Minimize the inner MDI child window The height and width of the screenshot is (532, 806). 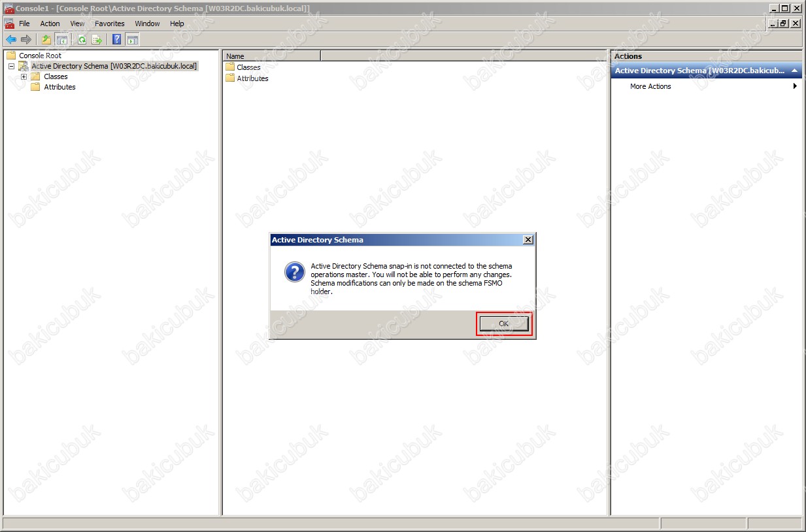(x=773, y=24)
